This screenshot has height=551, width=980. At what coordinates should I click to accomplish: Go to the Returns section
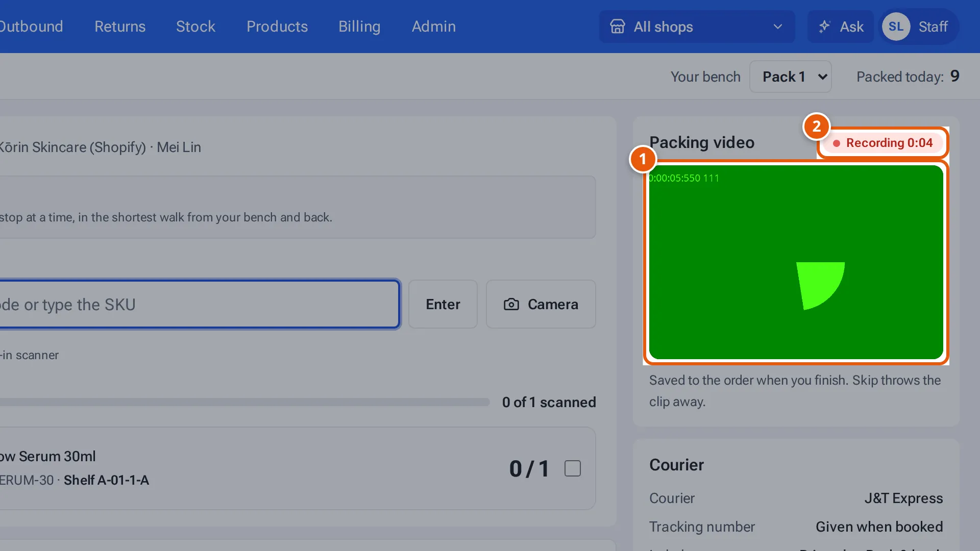coord(120,27)
